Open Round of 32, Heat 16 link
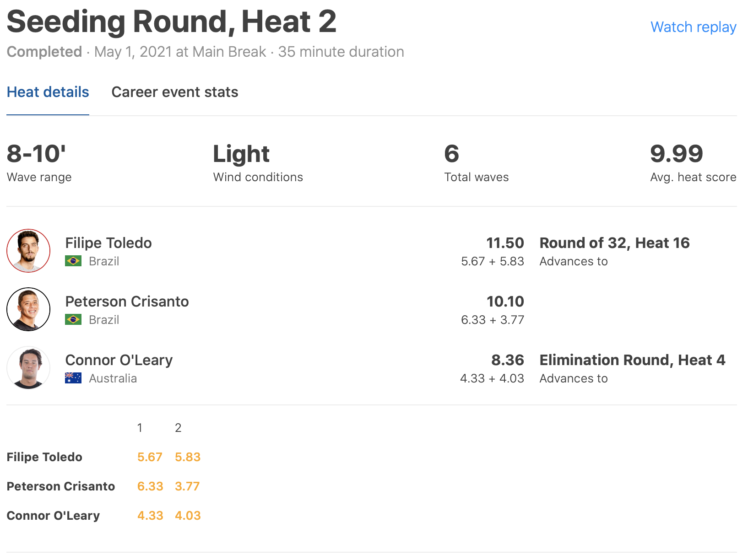 (614, 243)
